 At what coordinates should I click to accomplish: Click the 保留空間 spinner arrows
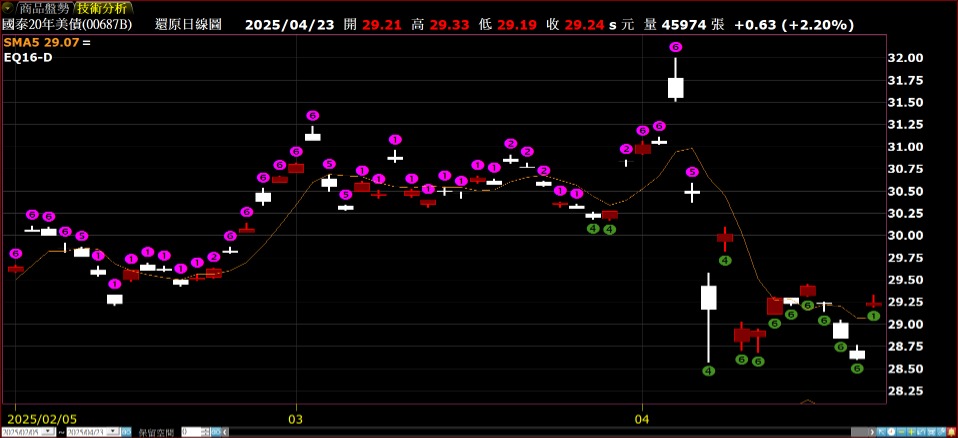206,431
